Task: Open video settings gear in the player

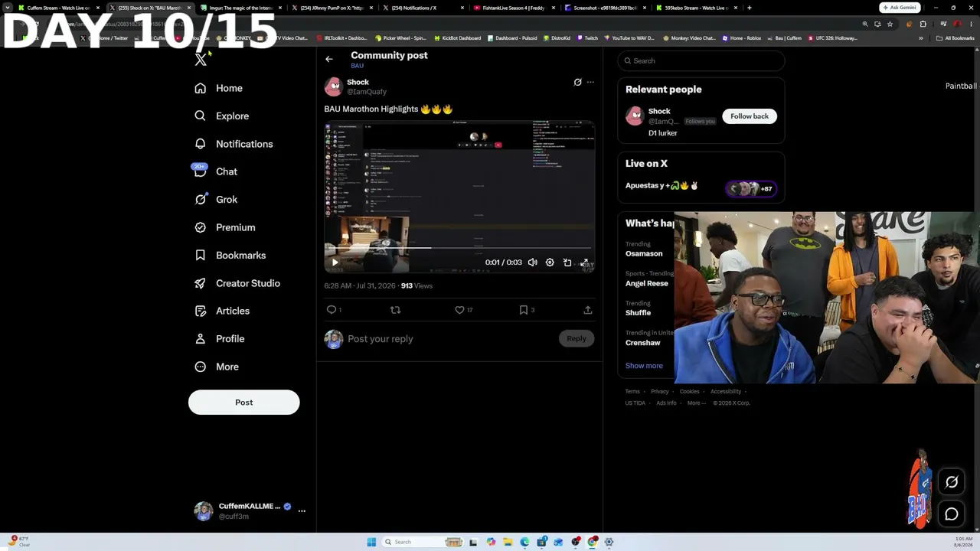Action: pos(550,262)
